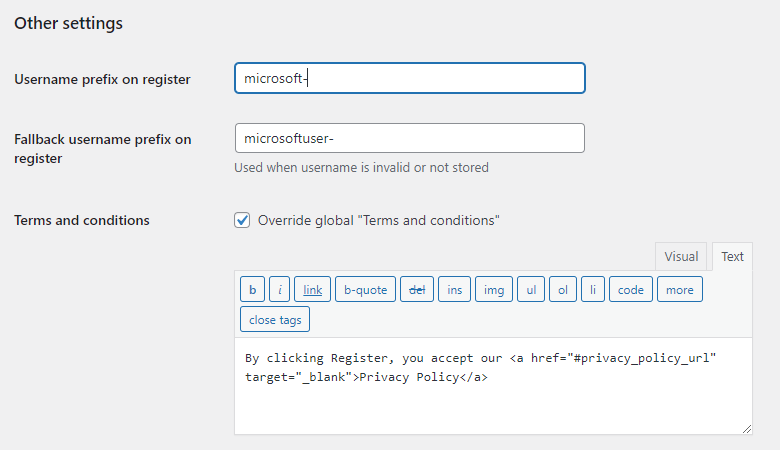The image size is (780, 450).
Task: Click the ol numbered list button
Action: [x=563, y=290]
